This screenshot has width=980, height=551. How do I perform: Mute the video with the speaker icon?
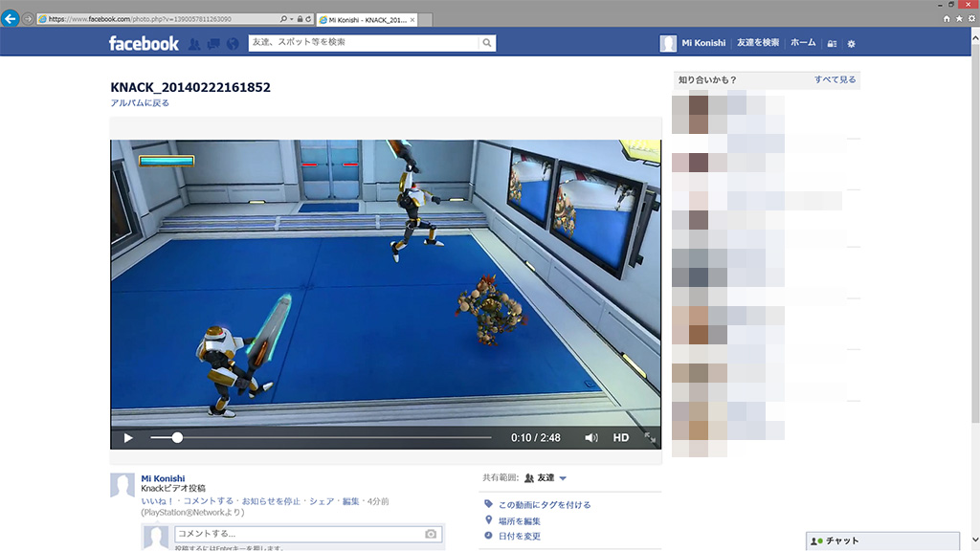coord(591,438)
